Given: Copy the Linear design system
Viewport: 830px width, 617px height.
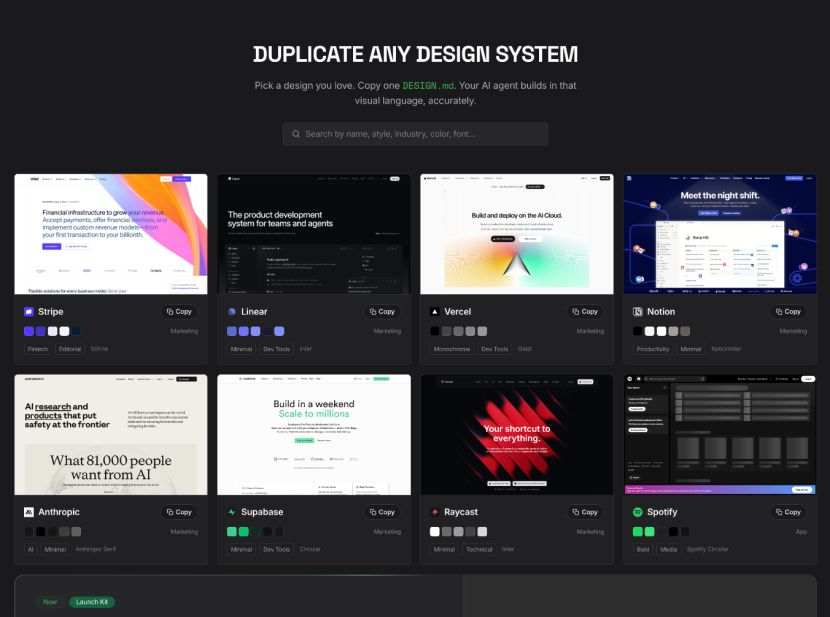Looking at the screenshot, I should coord(382,312).
